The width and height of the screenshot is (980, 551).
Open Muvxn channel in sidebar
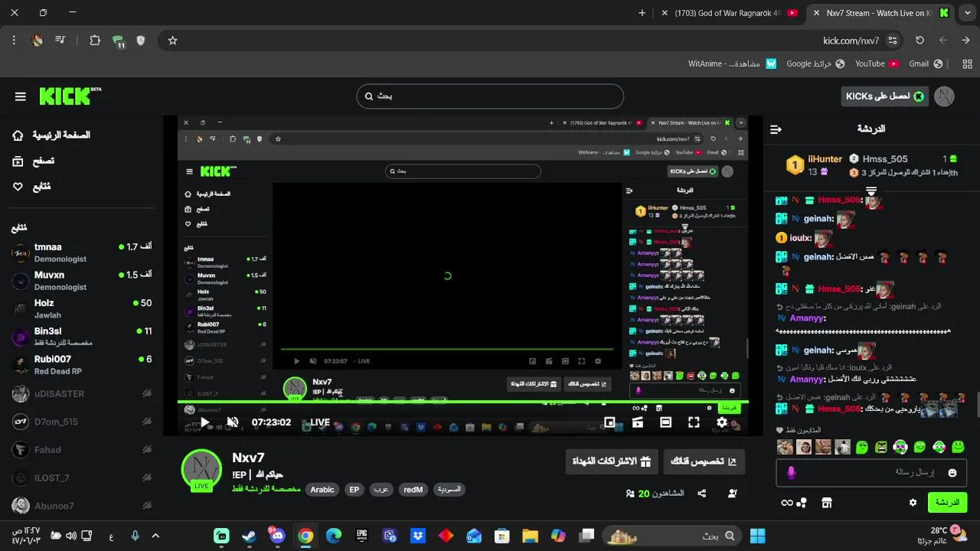pos(81,281)
